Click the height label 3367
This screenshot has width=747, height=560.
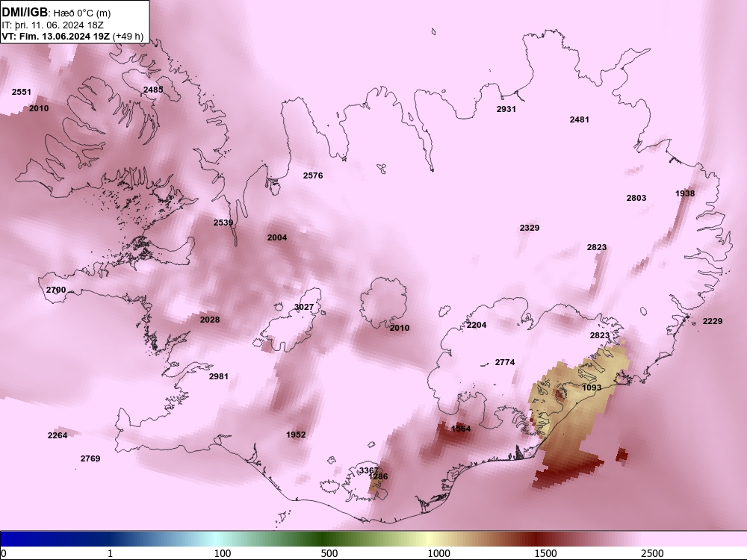(x=368, y=470)
